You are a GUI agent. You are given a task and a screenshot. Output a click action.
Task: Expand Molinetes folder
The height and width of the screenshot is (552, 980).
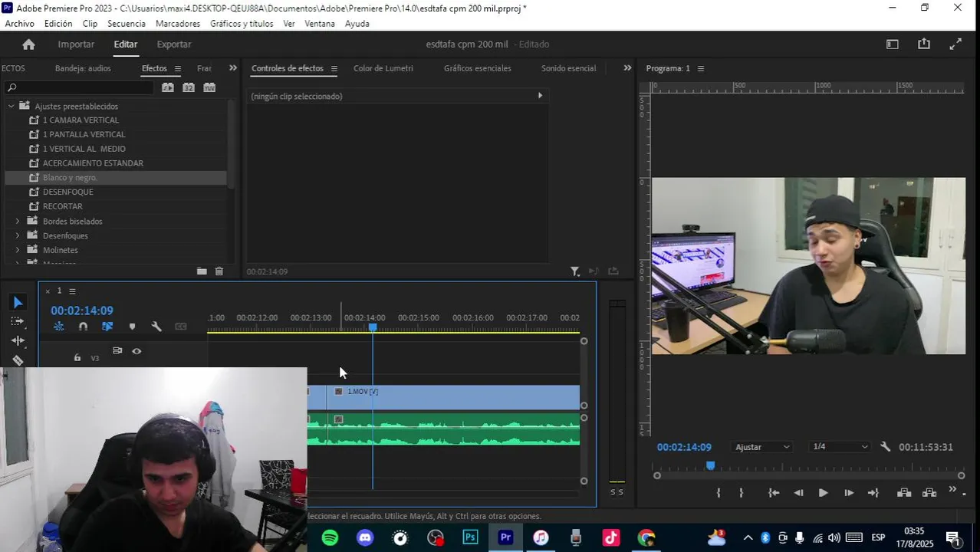pos(18,250)
